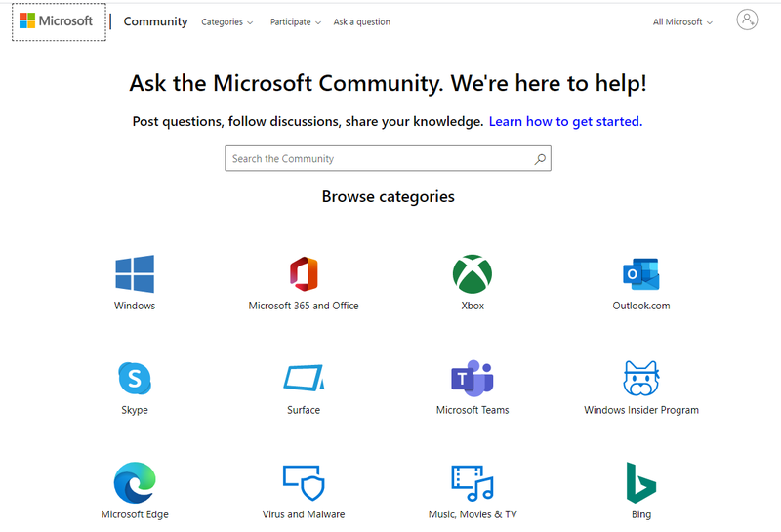781x532 pixels.
Task: Open the Virus and Malware shield icon
Action: coord(304,482)
